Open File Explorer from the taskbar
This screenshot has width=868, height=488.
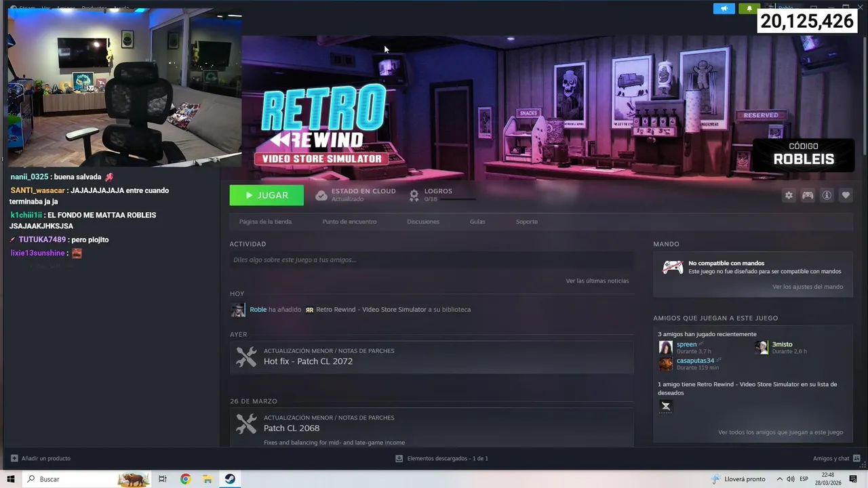click(208, 479)
